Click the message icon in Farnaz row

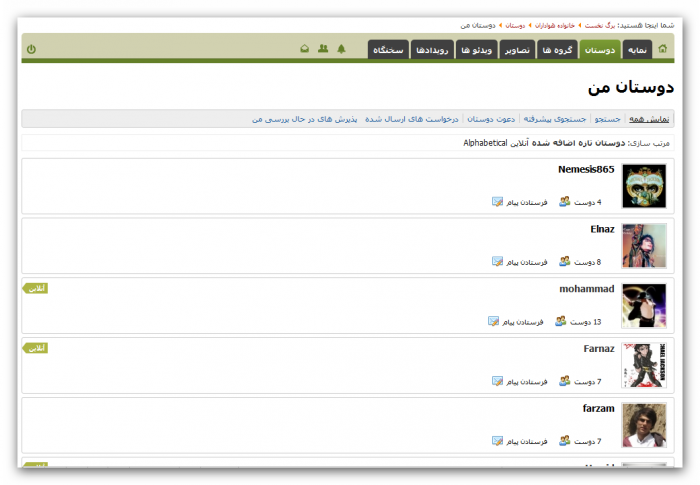click(x=497, y=381)
